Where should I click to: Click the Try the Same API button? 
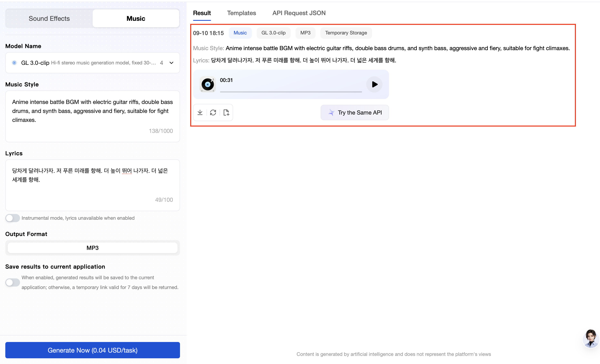[x=354, y=112]
